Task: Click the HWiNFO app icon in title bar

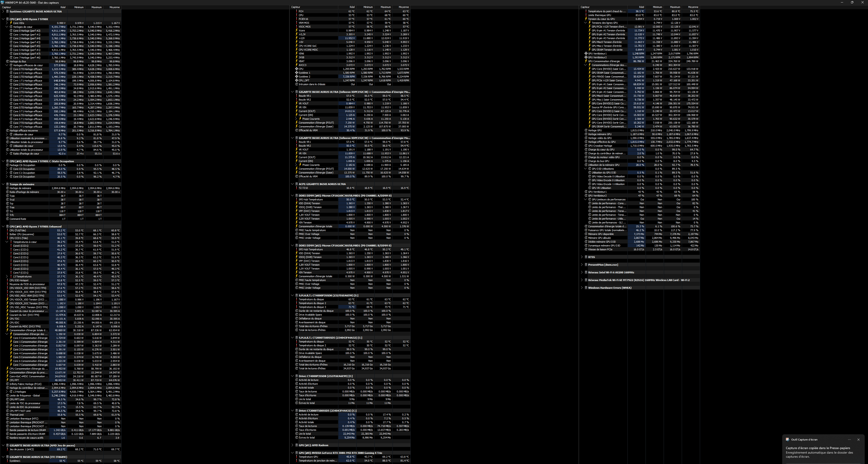Action: click(x=2, y=2)
